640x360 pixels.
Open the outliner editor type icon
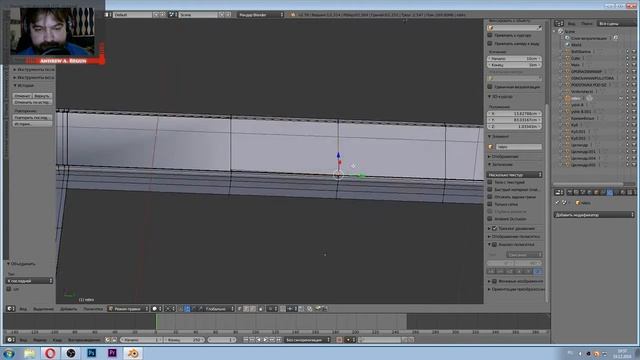(559, 24)
